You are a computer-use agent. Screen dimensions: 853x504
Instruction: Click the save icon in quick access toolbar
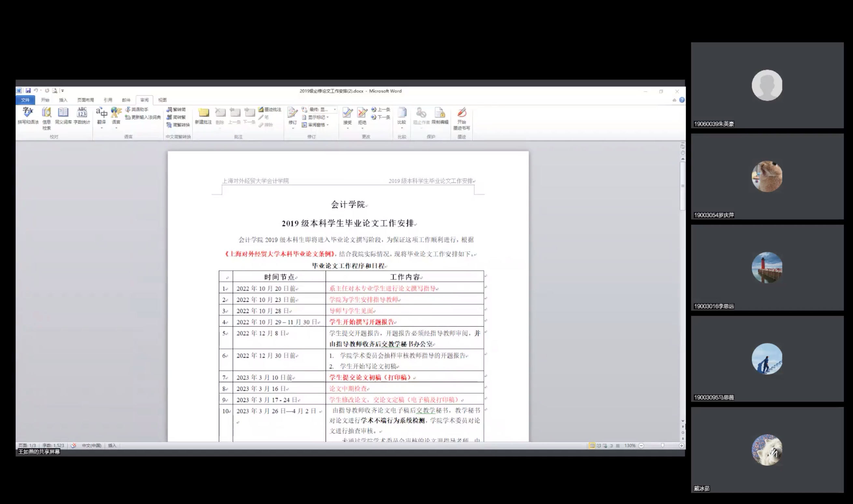pyautogui.click(x=28, y=91)
